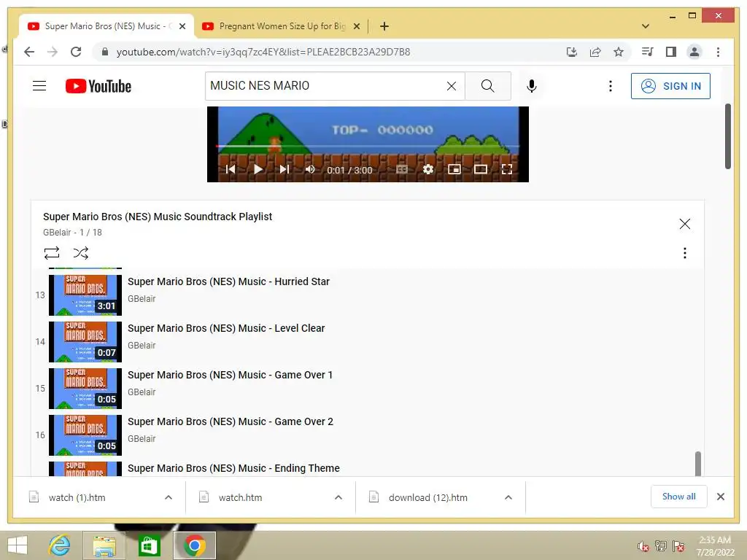747x560 pixels.
Task: Go to the YouTube home logo
Action: coord(98,86)
